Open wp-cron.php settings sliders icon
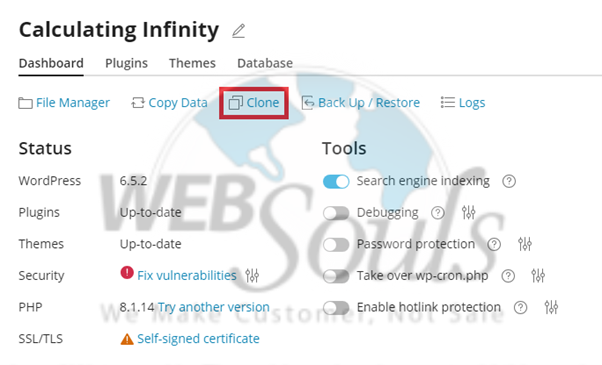Image resolution: width=602 pixels, height=365 pixels. coord(538,276)
